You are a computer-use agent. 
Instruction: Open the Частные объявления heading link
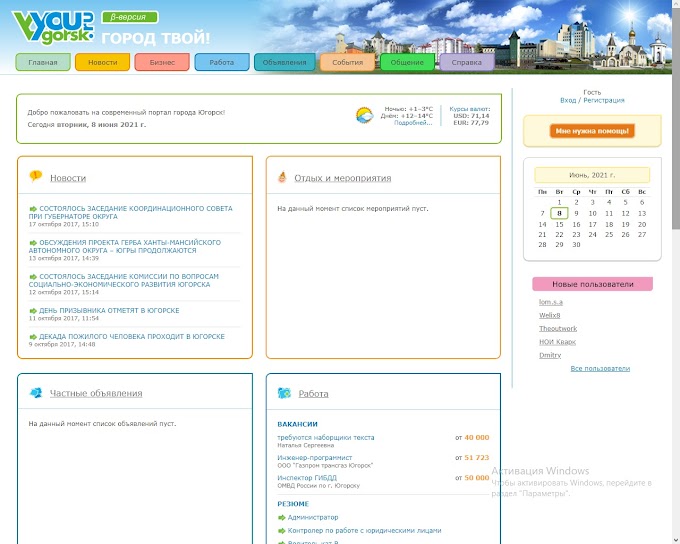96,393
